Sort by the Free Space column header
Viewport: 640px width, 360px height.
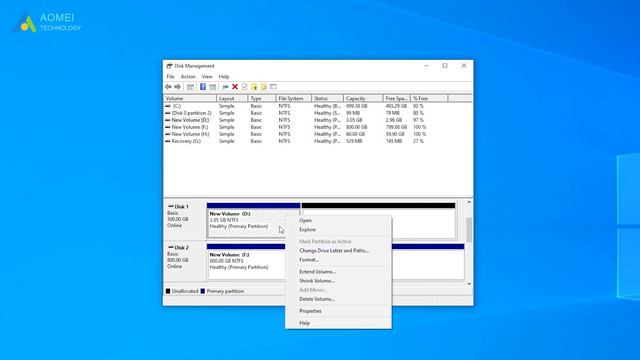(397, 98)
